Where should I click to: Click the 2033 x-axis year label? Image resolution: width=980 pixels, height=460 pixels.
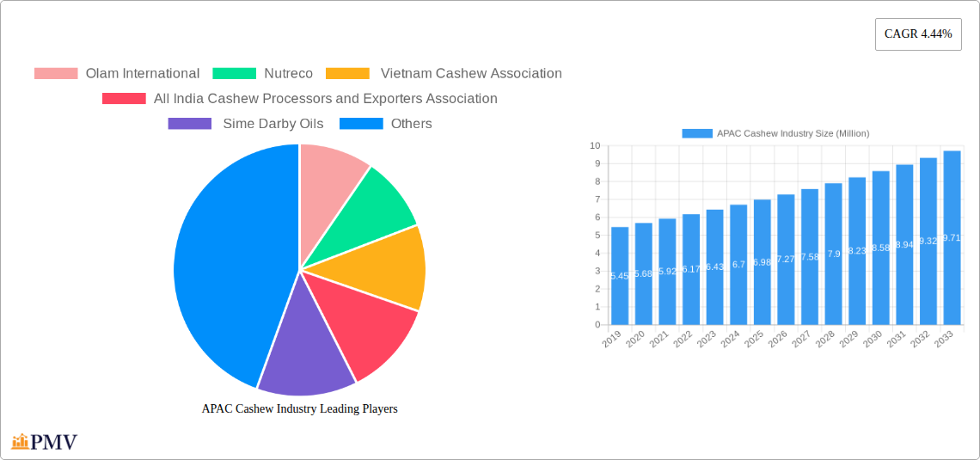tap(944, 339)
